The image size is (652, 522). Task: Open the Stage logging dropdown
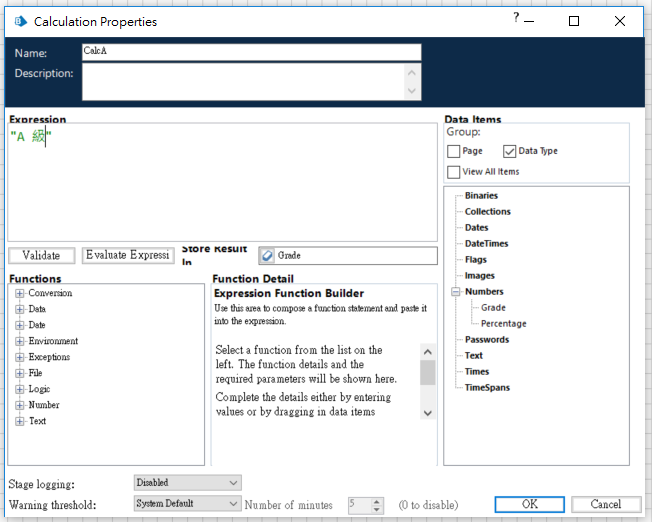pos(188,482)
